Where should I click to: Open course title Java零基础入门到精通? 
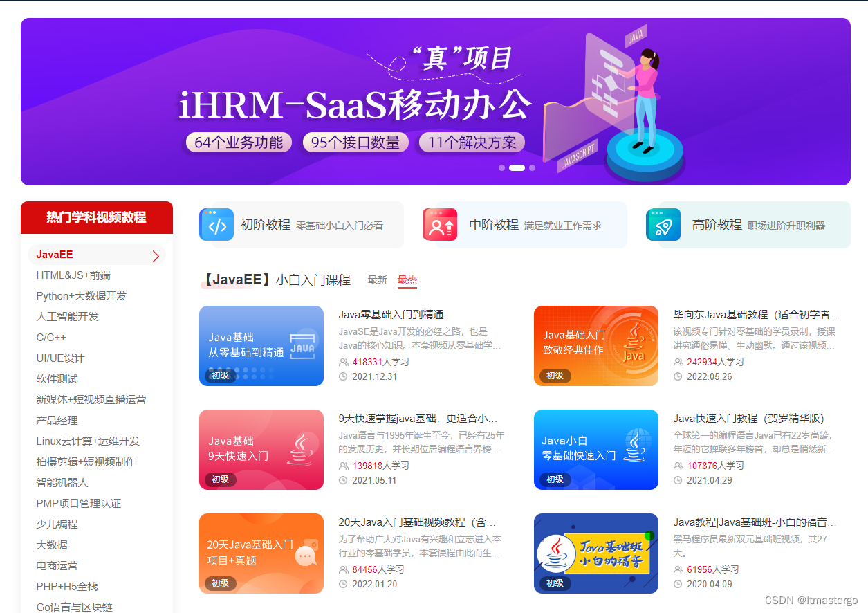[391, 315]
